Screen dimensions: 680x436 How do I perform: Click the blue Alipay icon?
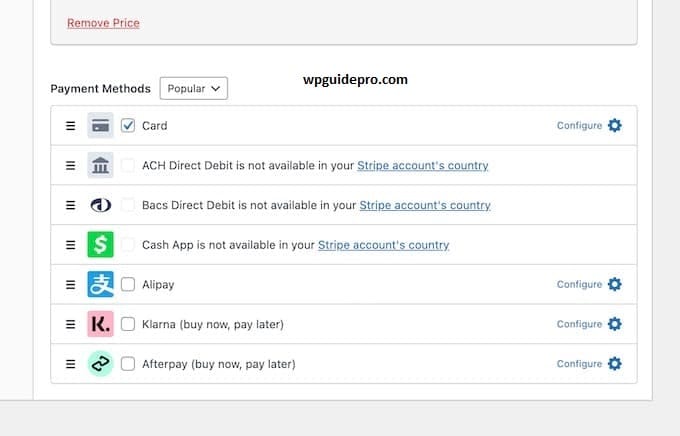100,284
